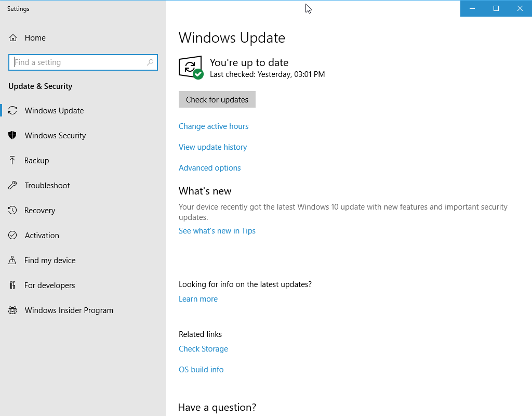This screenshot has height=416, width=532.
Task: Click the Windows Security shield icon
Action: (12, 135)
